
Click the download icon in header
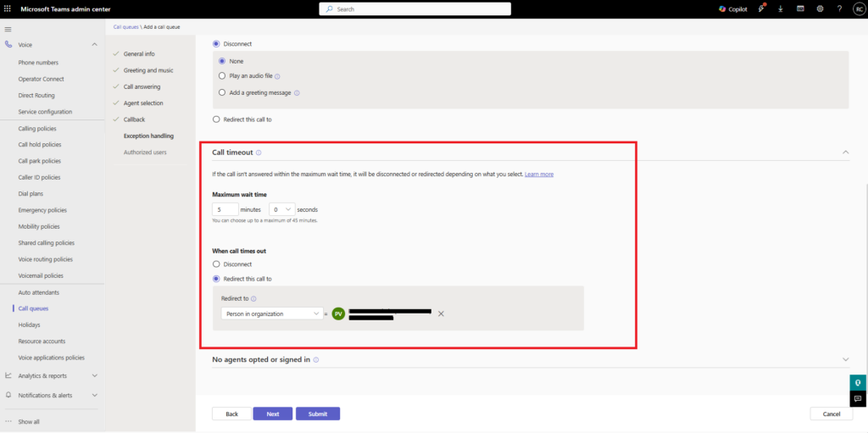click(x=779, y=8)
